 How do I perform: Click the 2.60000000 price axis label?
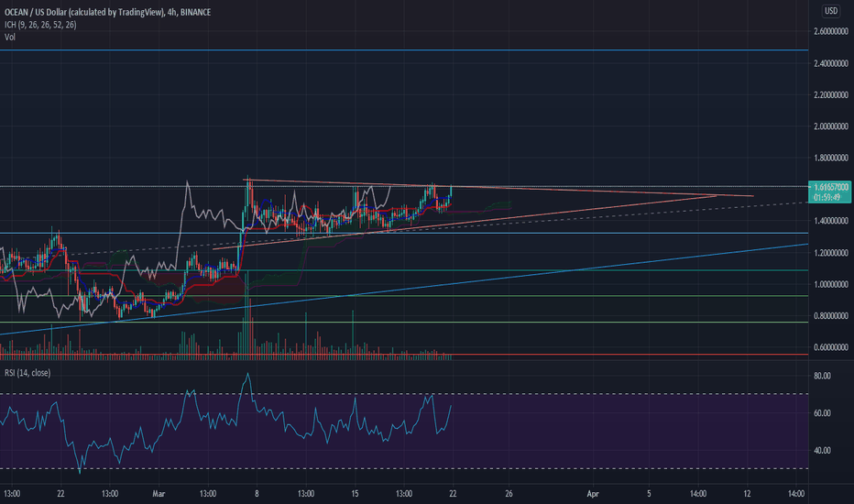point(830,31)
